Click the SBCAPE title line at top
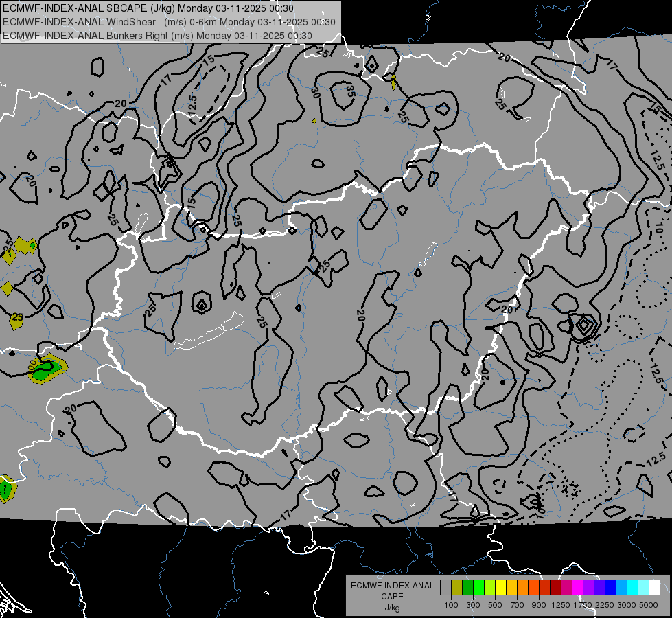The height and width of the screenshot is (618, 672). 148,8
